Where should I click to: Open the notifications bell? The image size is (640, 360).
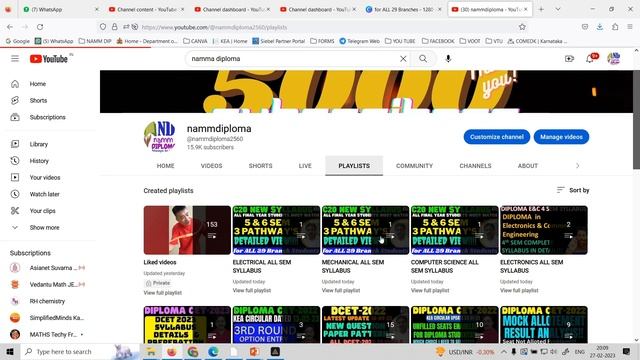click(x=590, y=59)
